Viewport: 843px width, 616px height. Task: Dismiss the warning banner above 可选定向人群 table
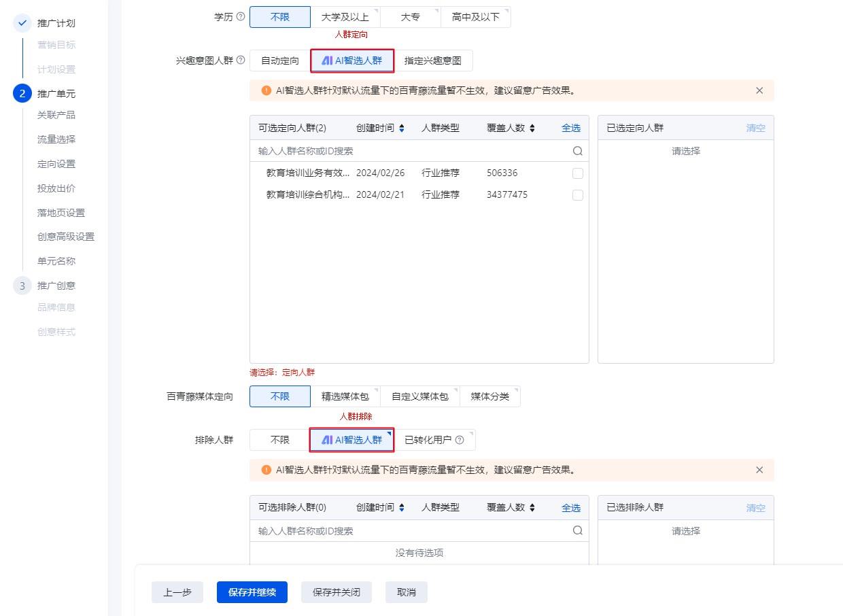point(759,90)
